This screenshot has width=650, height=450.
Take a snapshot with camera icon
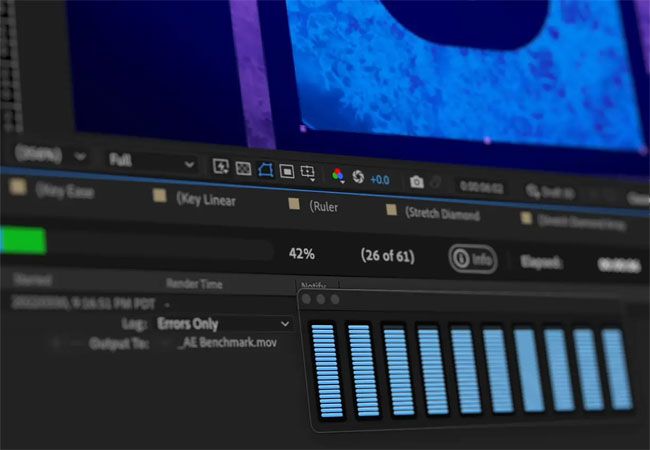pyautogui.click(x=417, y=182)
